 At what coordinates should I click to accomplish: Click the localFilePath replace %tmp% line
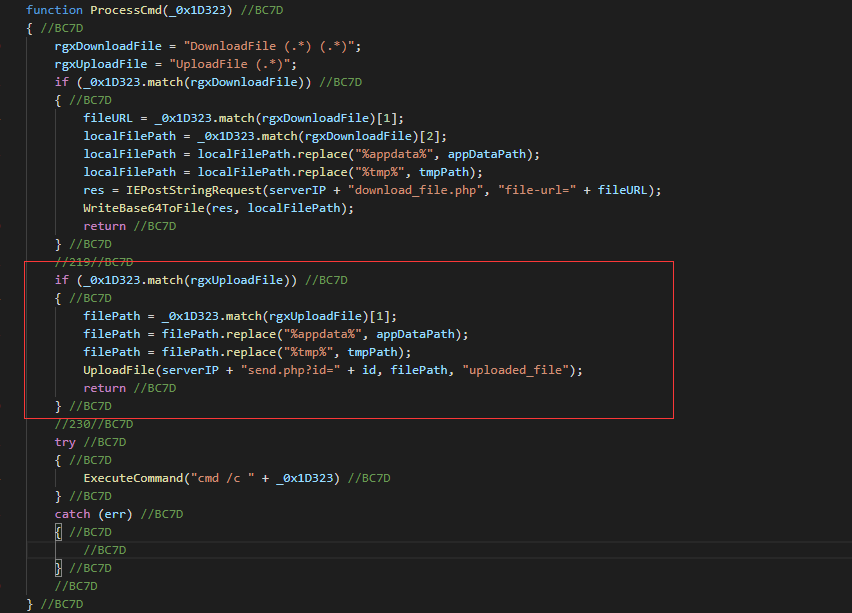click(x=283, y=172)
